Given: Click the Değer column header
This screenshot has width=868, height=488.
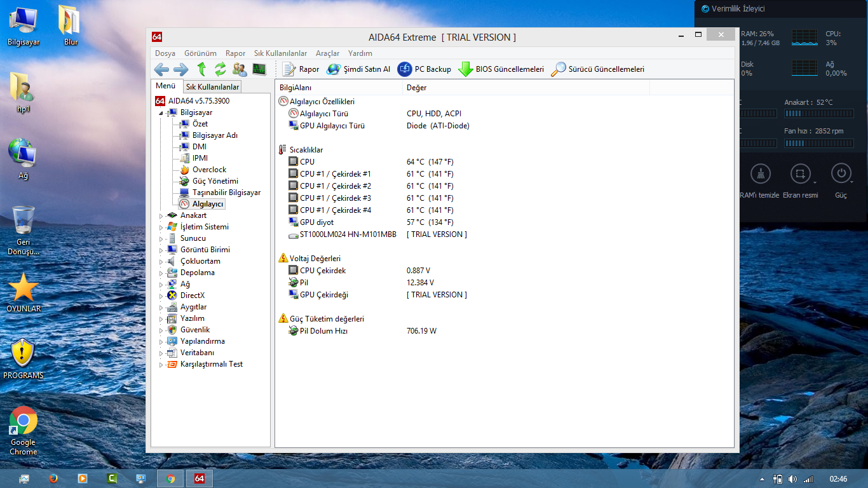Looking at the screenshot, I should tap(526, 88).
